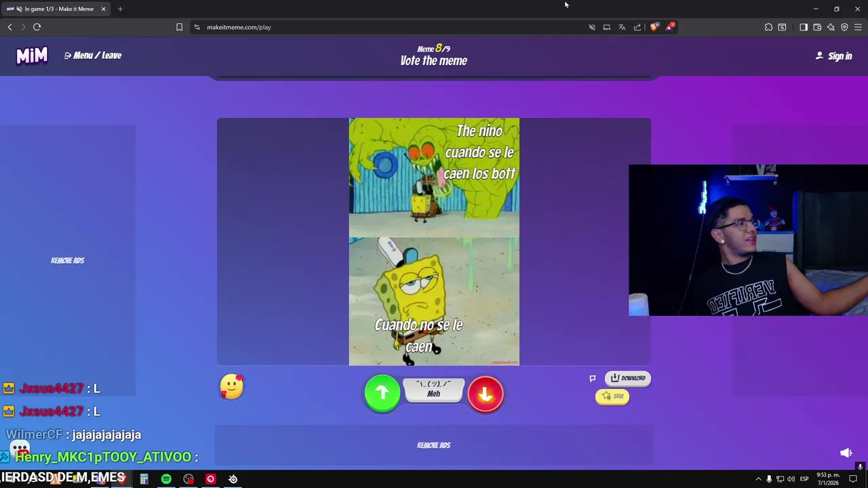Open Brave Rewards triangle icon
868x488 pixels.
[x=670, y=26]
